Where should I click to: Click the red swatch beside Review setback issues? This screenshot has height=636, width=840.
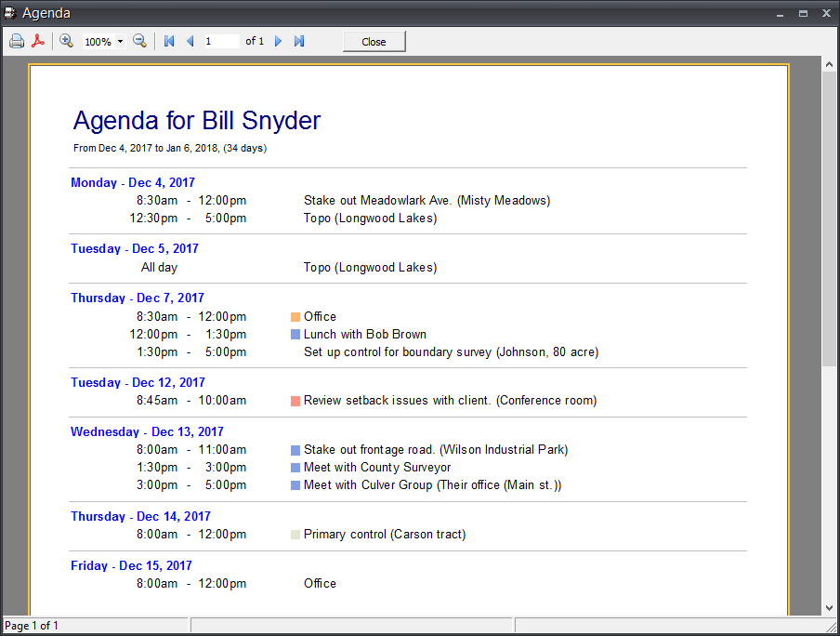pyautogui.click(x=294, y=400)
